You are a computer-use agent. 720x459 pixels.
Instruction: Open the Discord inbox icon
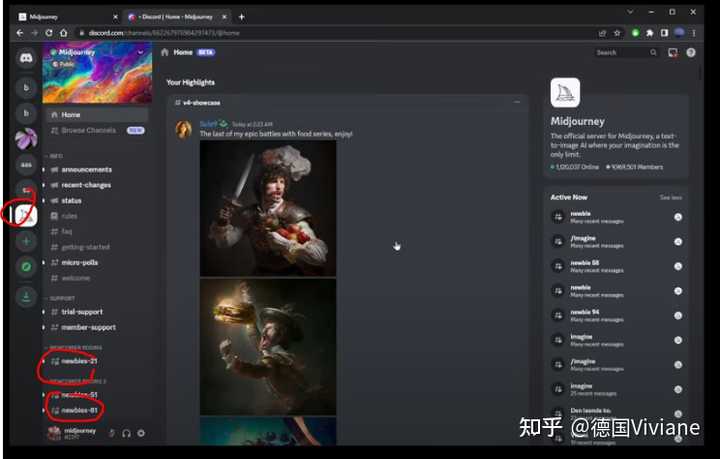click(673, 53)
